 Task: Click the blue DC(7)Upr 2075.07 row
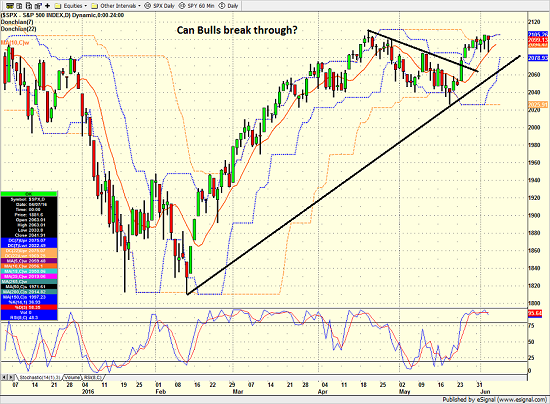[29, 241]
